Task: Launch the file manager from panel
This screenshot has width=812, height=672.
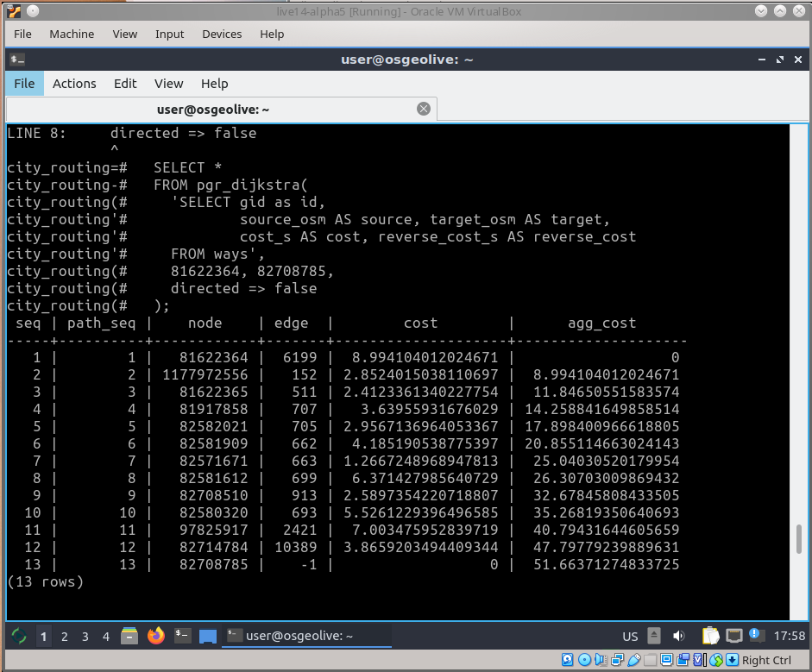Action: [129, 636]
